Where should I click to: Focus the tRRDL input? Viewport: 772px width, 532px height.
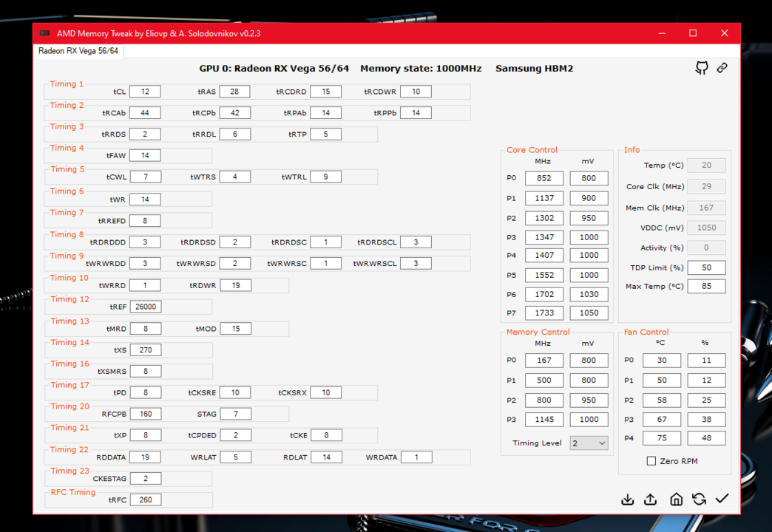click(235, 134)
